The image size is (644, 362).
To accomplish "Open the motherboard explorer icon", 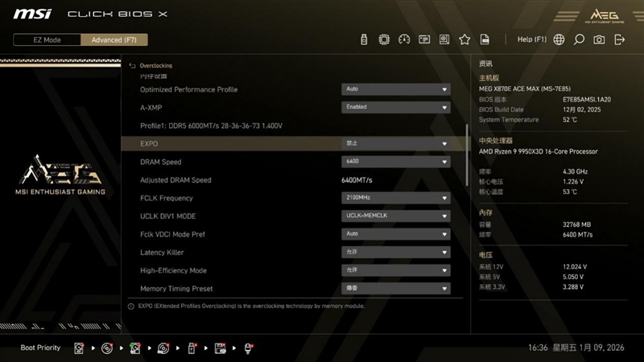I will coord(444,39).
